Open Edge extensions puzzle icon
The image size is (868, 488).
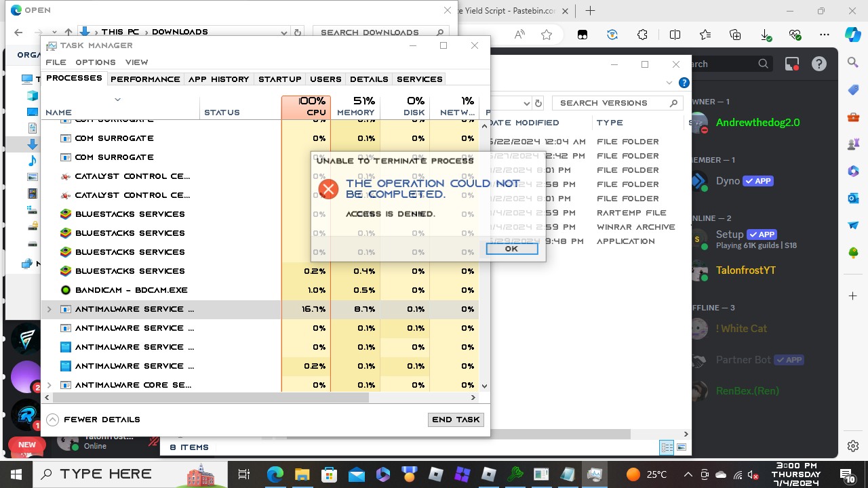(x=642, y=35)
